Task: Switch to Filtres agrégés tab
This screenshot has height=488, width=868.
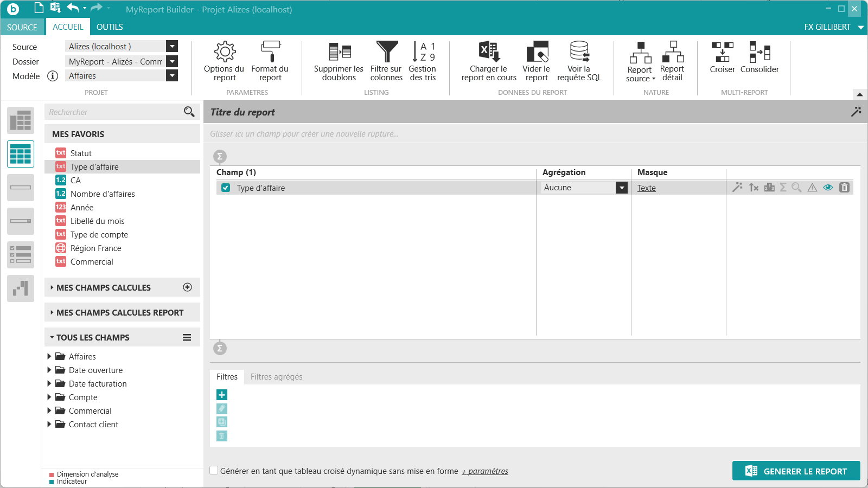Action: pos(276,377)
